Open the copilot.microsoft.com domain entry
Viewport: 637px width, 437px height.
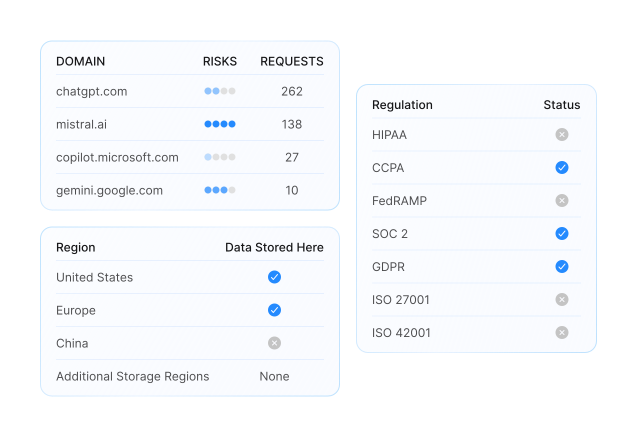(117, 157)
